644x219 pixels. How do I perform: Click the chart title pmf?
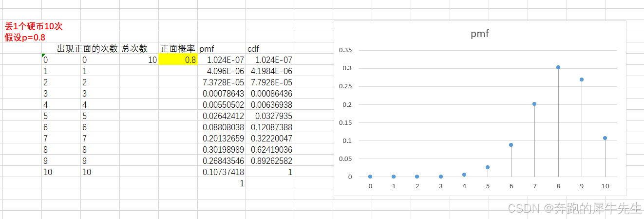pos(480,34)
